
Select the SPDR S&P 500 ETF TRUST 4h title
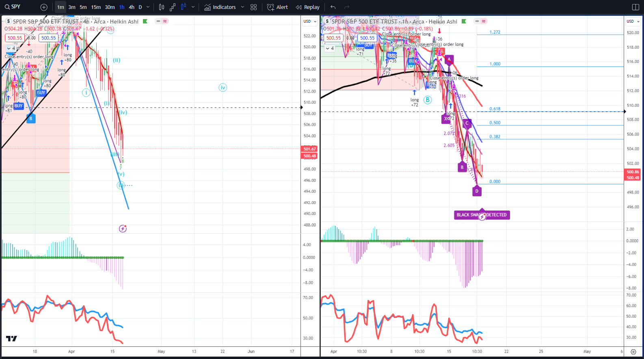[x=76, y=21]
